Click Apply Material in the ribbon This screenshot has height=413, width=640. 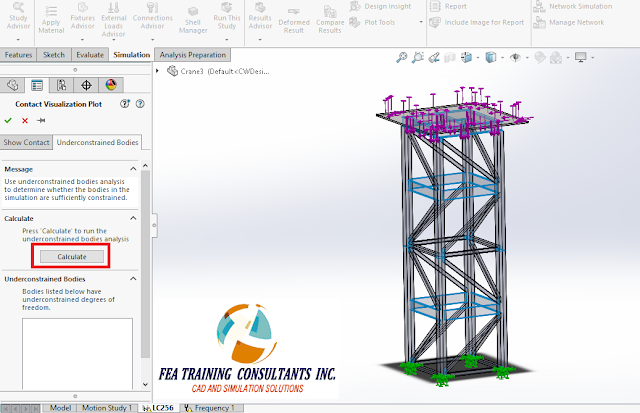click(51, 20)
